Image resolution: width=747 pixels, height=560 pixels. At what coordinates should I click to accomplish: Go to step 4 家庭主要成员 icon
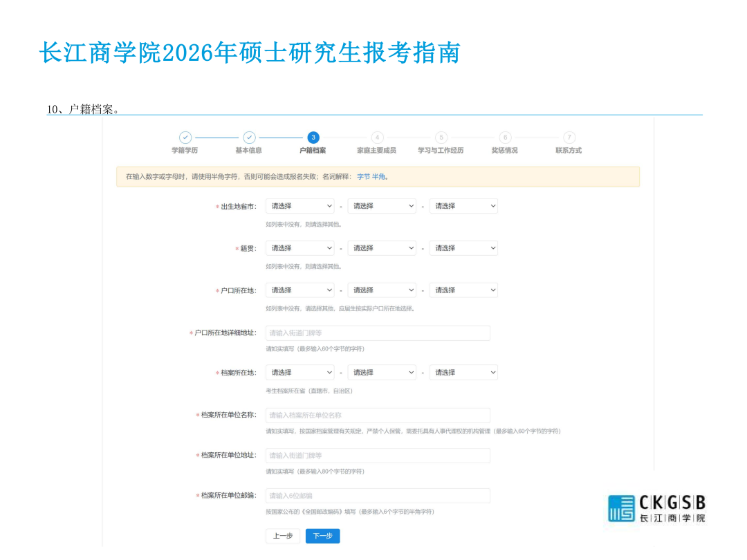pos(377,138)
